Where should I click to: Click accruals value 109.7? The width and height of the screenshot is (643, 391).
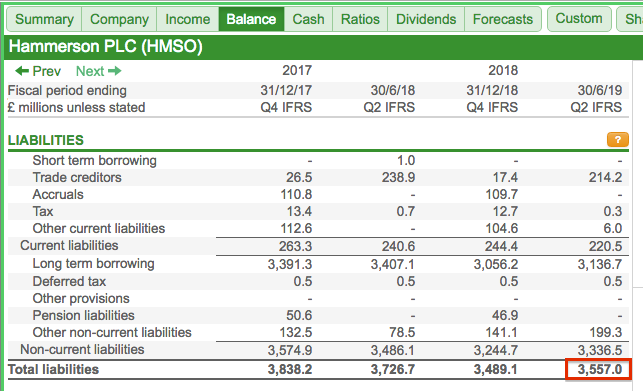[x=502, y=194]
